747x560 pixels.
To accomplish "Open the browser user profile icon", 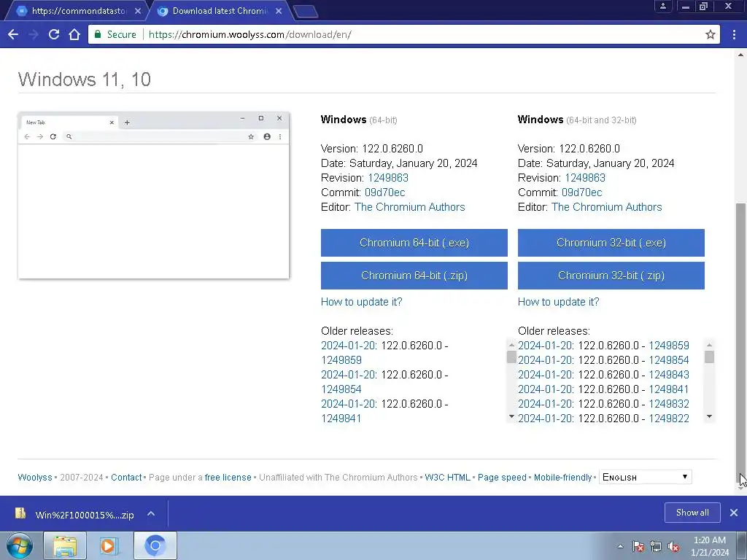I will [662, 6].
